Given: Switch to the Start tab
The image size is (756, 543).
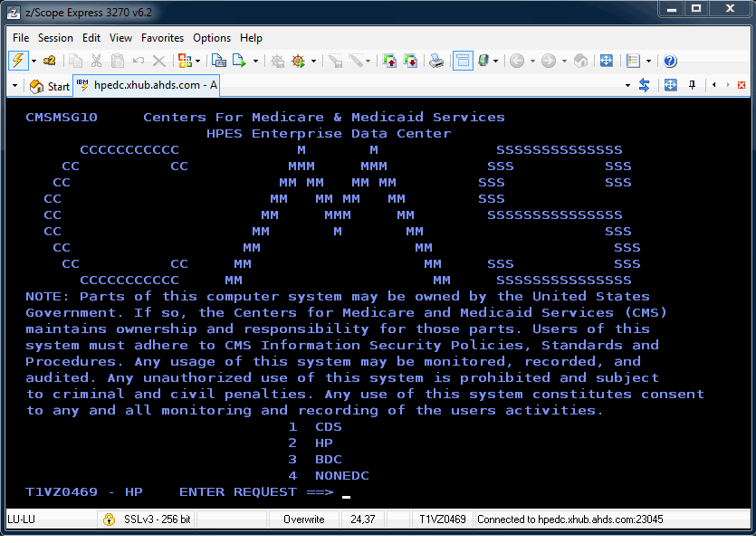Looking at the screenshot, I should pos(49,86).
